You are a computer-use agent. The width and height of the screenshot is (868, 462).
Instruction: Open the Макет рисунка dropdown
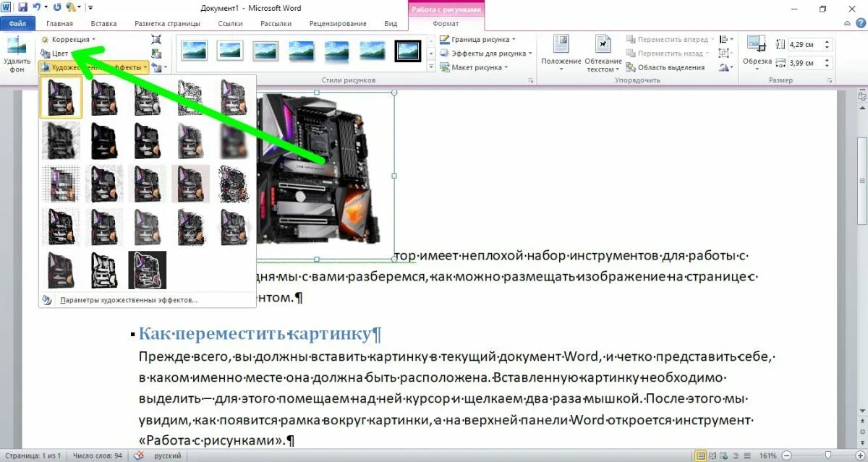click(475, 67)
